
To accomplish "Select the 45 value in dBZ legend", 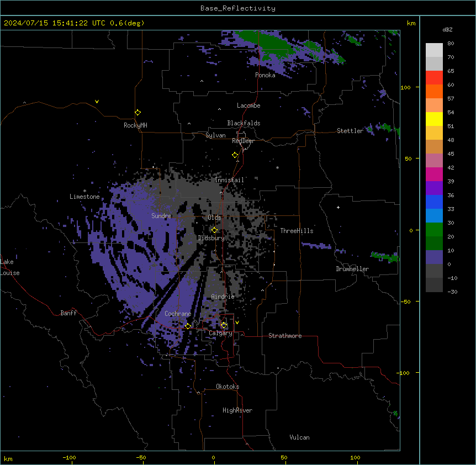I will 451,154.
